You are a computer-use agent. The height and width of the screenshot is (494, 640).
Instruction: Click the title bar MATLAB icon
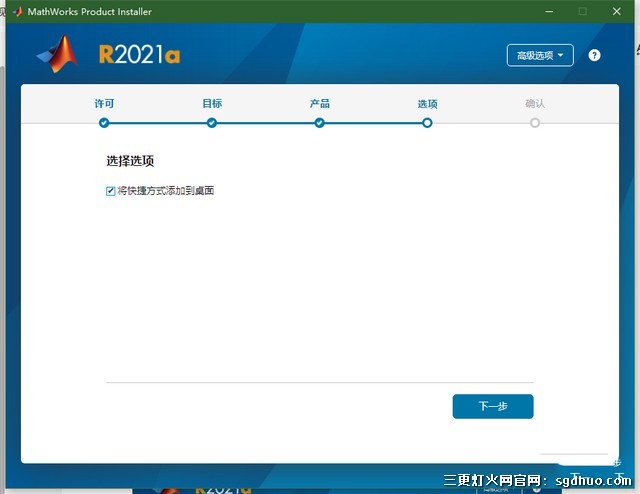click(18, 11)
